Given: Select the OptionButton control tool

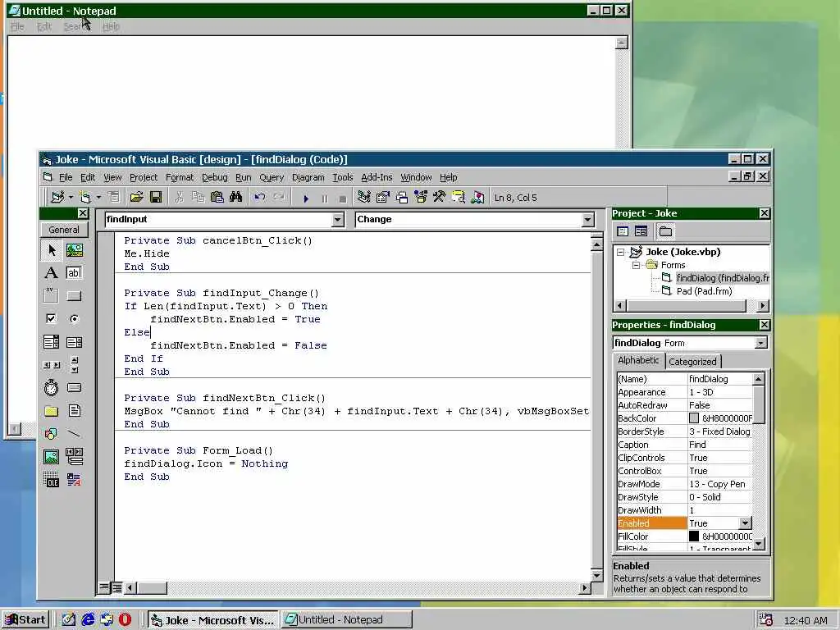Looking at the screenshot, I should (x=75, y=319).
